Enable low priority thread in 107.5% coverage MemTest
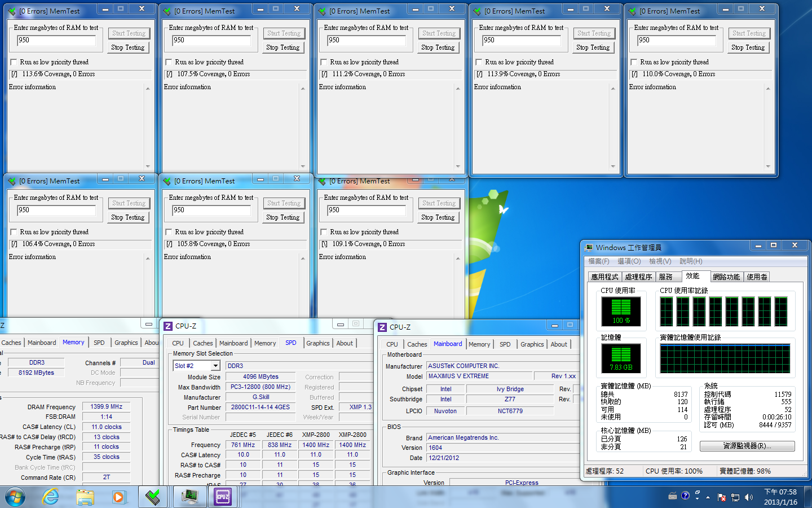 point(169,62)
